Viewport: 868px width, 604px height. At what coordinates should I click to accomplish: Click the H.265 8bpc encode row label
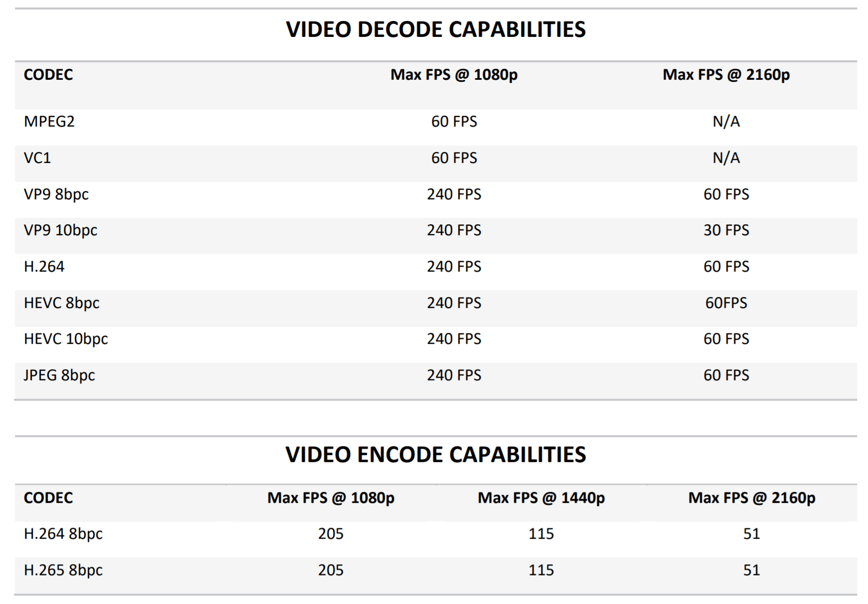tap(63, 570)
